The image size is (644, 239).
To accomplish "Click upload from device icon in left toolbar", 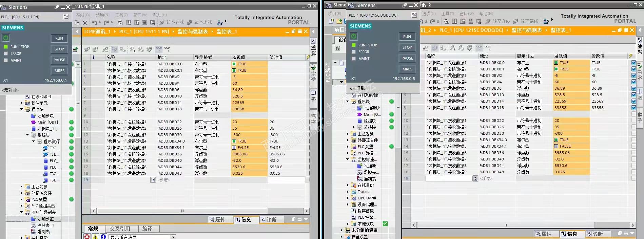I will 137,23.
